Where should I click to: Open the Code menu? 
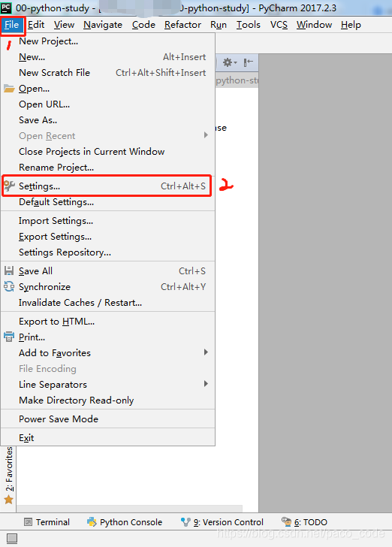tap(143, 25)
